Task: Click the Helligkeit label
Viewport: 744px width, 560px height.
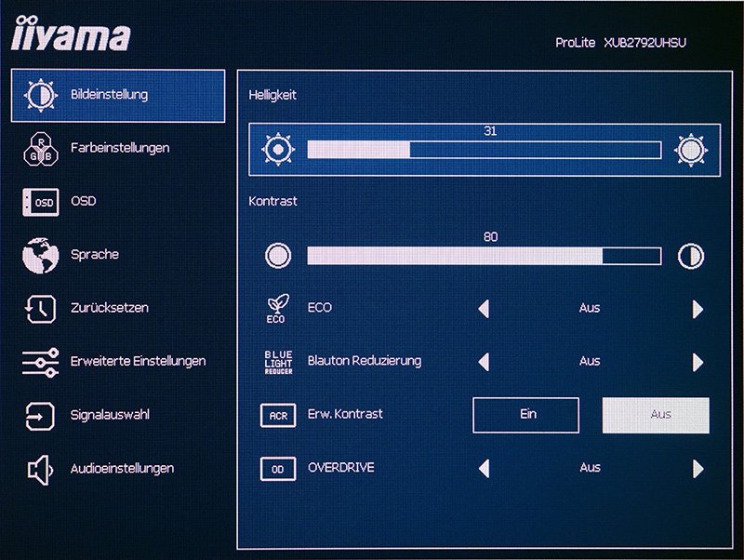Action: (272, 96)
